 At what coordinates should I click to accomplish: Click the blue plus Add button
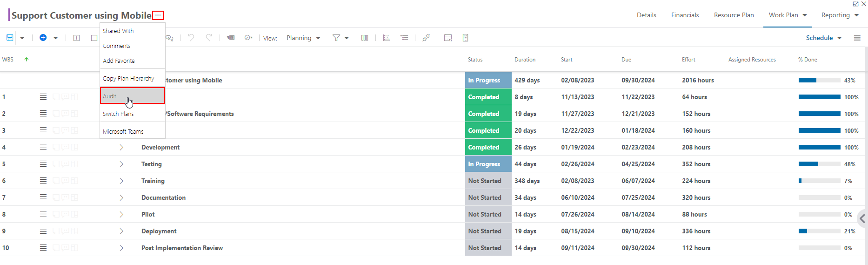(43, 38)
